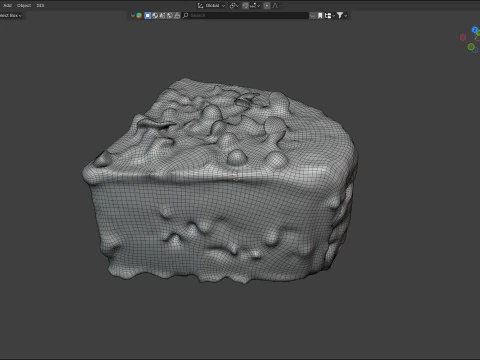Click the multicolored circle filter icon
Image resolution: width=480 pixels, height=360 pixels.
point(139,15)
